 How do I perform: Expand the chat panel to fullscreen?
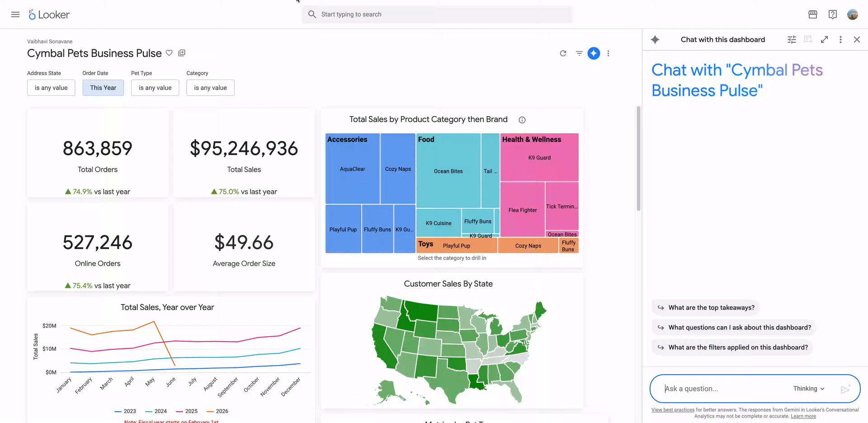pos(825,40)
